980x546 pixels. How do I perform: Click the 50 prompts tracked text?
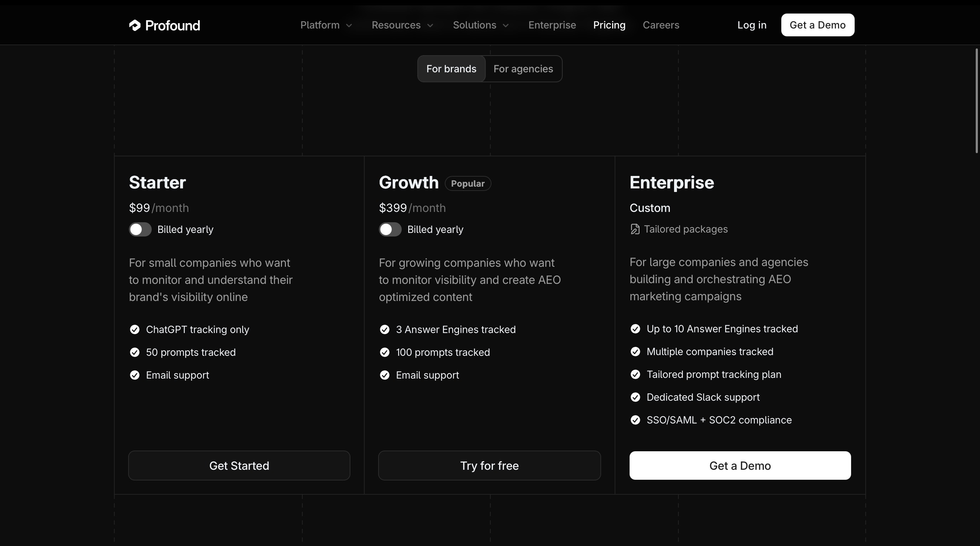(x=191, y=352)
